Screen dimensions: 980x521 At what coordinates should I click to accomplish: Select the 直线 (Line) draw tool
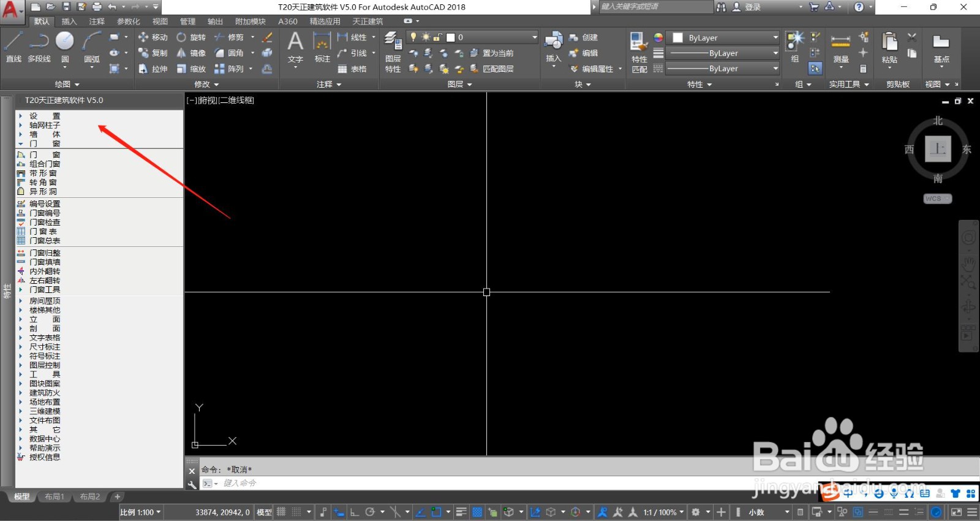pos(13,47)
